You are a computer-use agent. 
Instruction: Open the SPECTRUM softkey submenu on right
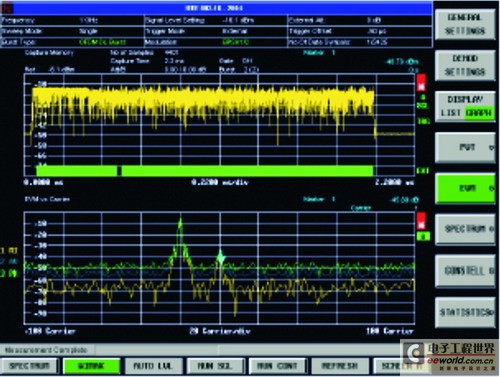click(x=465, y=229)
